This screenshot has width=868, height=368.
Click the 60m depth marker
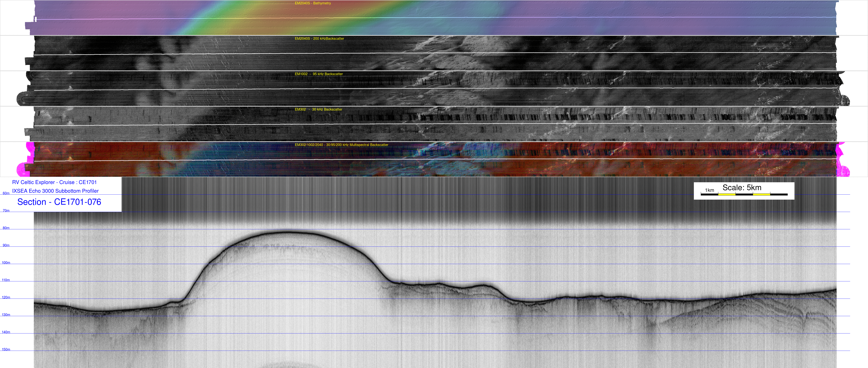6,194
